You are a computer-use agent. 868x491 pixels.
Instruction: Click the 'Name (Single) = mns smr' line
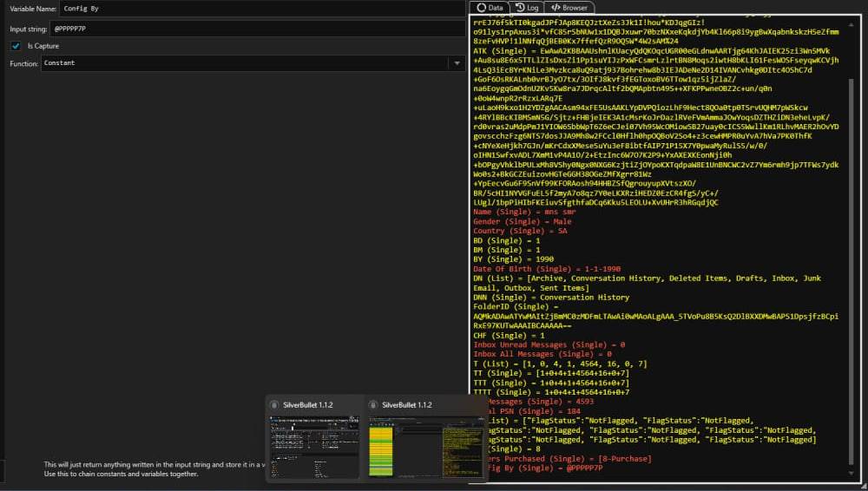[x=524, y=212]
